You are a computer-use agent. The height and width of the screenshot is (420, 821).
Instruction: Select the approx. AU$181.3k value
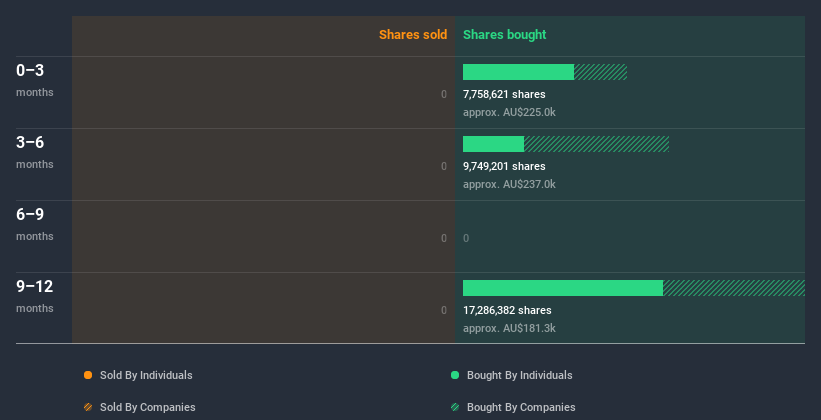tap(509, 328)
